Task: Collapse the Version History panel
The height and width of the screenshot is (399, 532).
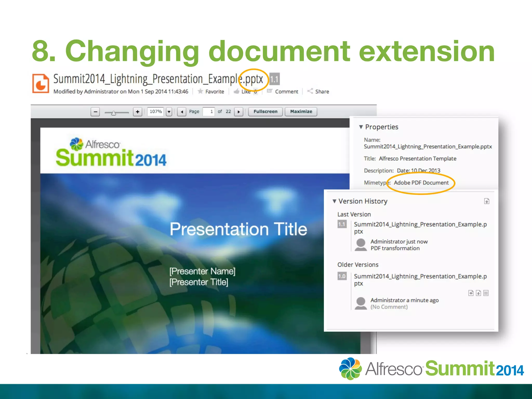Action: [335, 201]
